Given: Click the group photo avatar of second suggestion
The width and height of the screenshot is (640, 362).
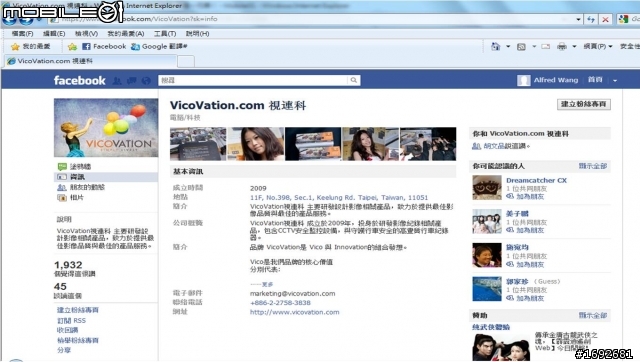Looking at the screenshot, I should click(x=487, y=221).
